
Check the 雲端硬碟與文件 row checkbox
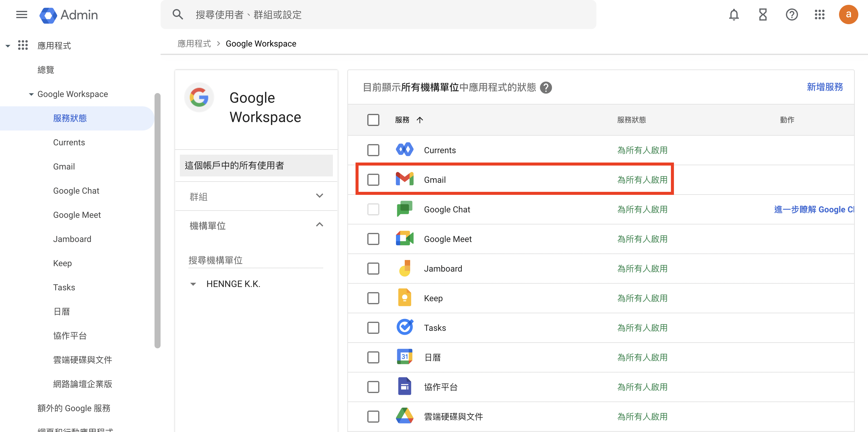pos(373,417)
